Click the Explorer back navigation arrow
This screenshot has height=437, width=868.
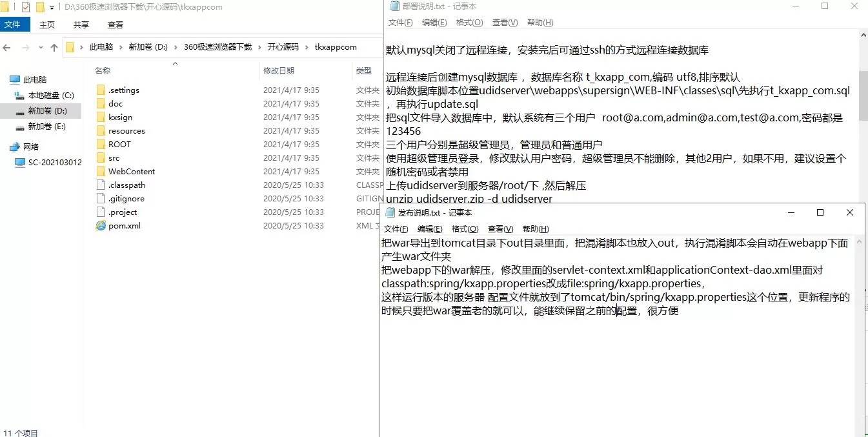pos(8,48)
